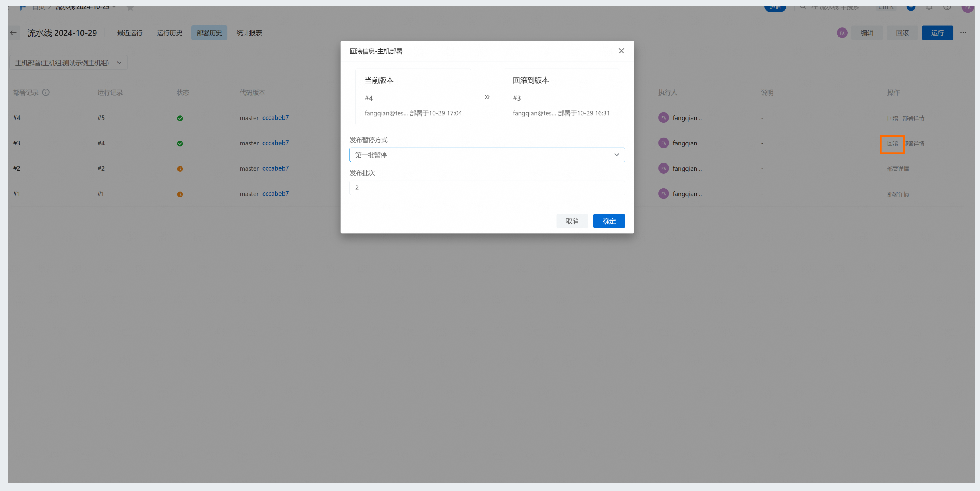980x491 pixels.
Task: Click the 当前版本 card showing #4
Action: (x=413, y=97)
